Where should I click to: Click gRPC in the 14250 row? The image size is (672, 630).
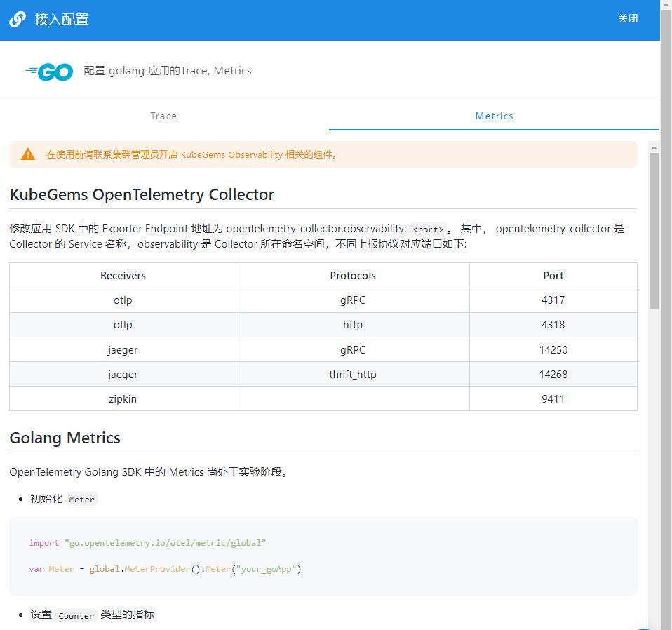point(353,349)
